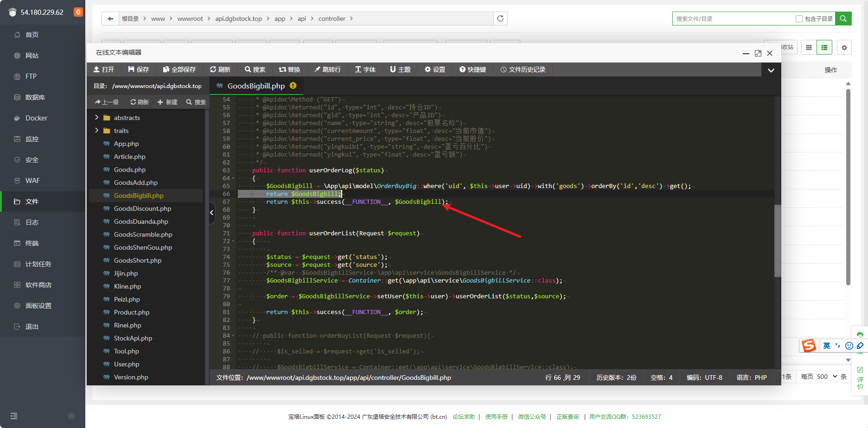Switch to grid view of files

(x=809, y=47)
